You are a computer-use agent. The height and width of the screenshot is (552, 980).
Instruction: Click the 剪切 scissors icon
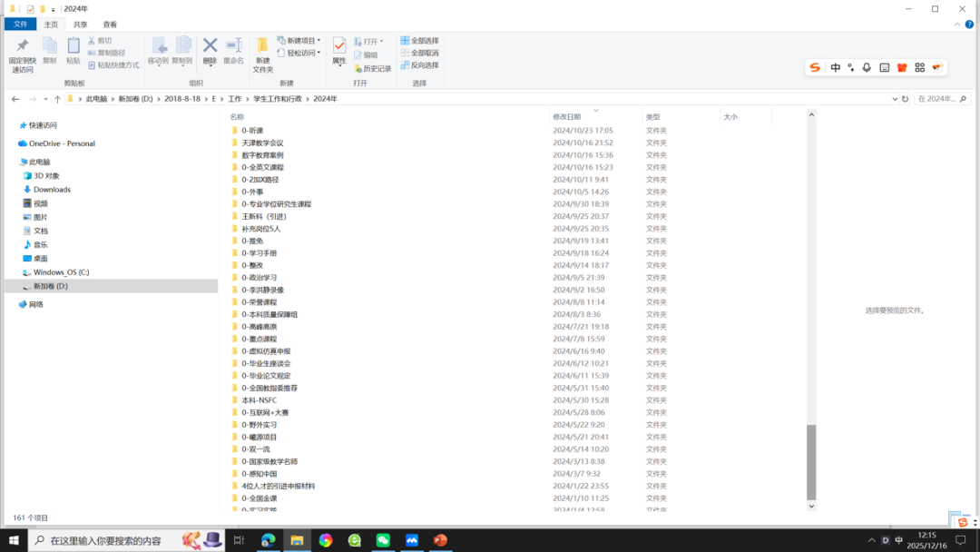[x=92, y=41]
